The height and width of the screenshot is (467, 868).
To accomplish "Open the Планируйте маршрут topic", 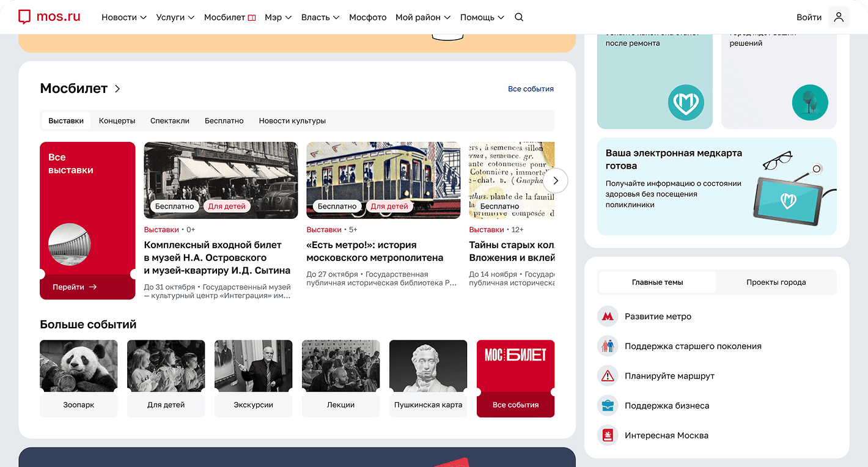I will (x=669, y=376).
